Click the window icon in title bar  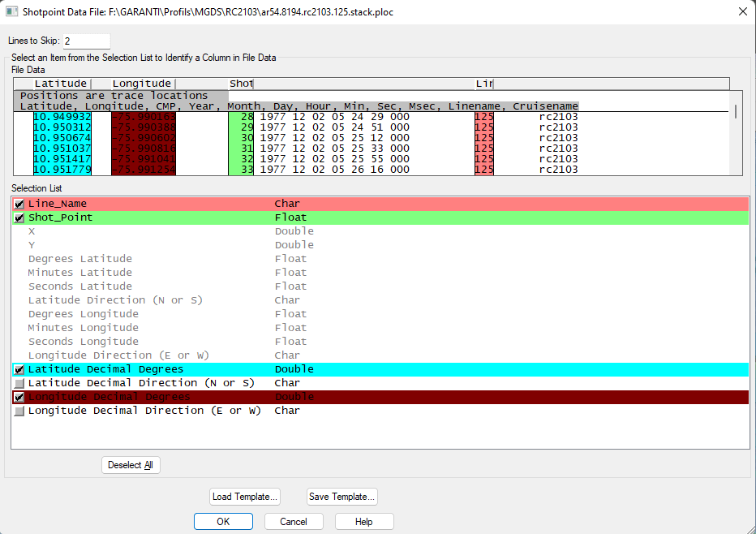tap(11, 12)
